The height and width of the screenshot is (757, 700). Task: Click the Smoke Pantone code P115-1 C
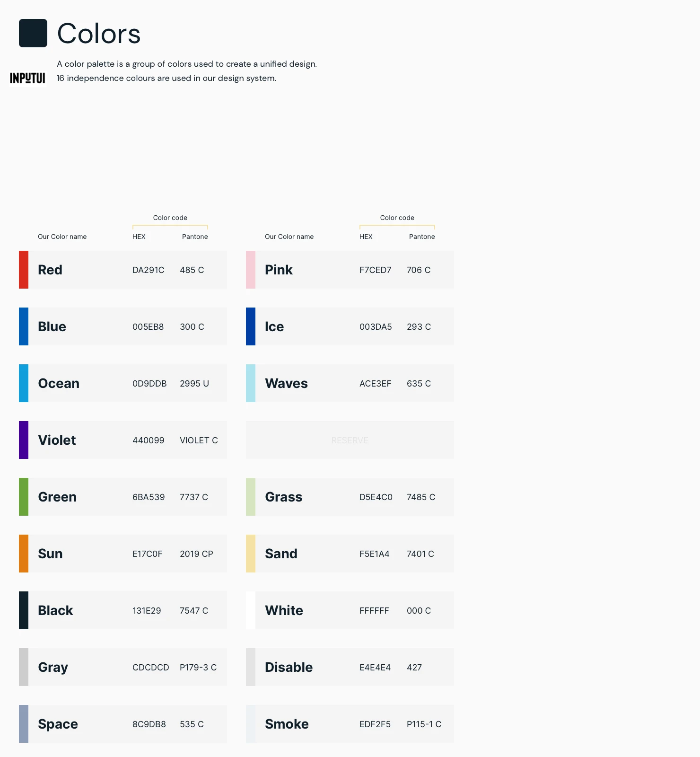424,724
